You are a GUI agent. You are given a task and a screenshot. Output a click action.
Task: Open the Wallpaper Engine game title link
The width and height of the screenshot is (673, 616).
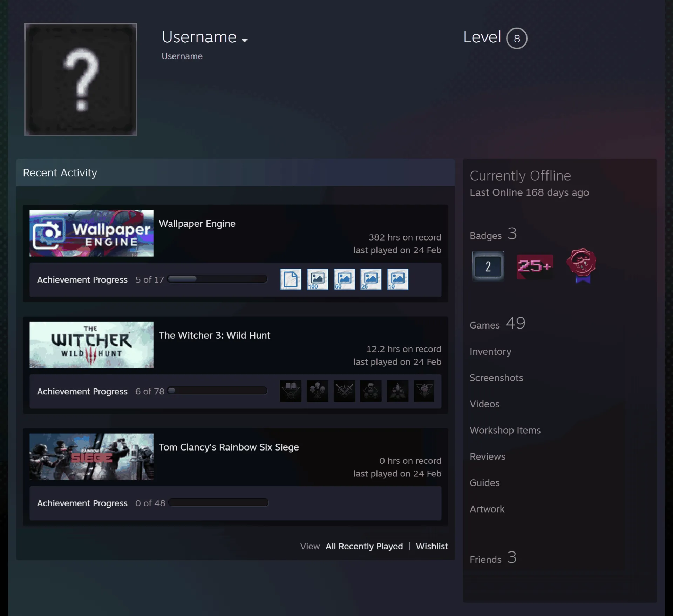(197, 224)
